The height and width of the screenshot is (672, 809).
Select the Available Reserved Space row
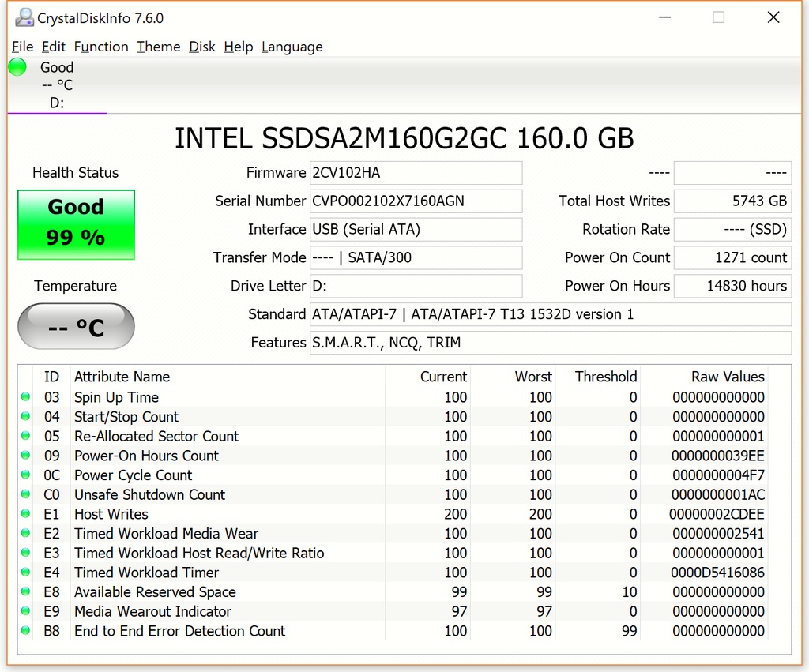click(393, 591)
